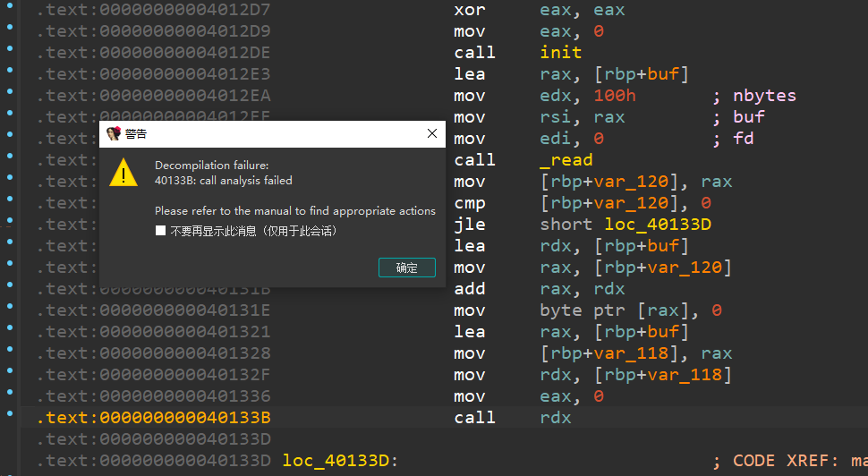The height and width of the screenshot is (476, 868).
Task: Close the 警告 dialog with the X
Action: pyautogui.click(x=431, y=134)
